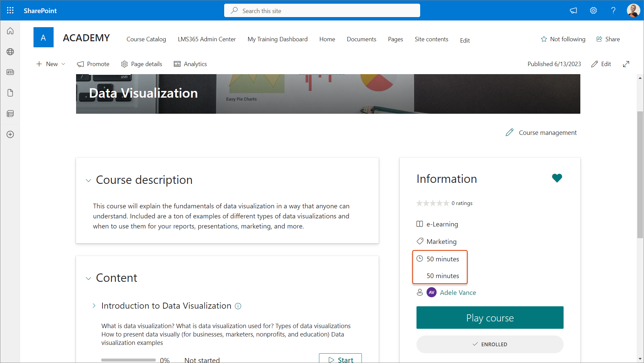Click the ENROLLED status button
Viewport: 644px width, 363px height.
(490, 344)
